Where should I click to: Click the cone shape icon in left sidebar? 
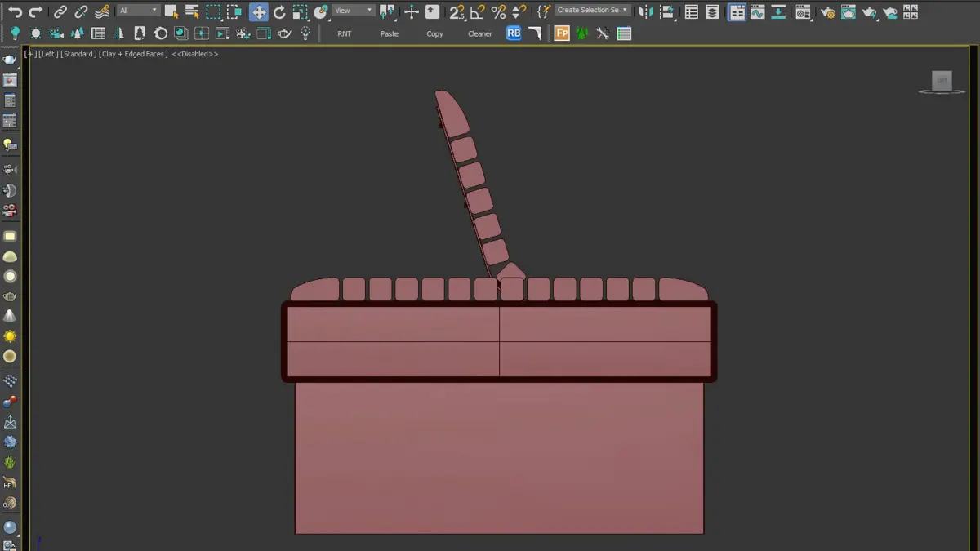[x=10, y=316]
